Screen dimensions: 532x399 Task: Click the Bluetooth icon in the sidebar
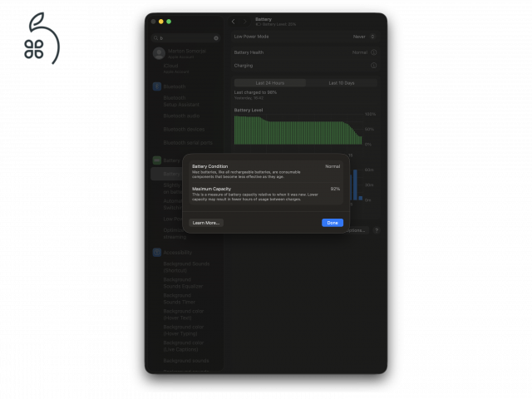click(x=157, y=86)
